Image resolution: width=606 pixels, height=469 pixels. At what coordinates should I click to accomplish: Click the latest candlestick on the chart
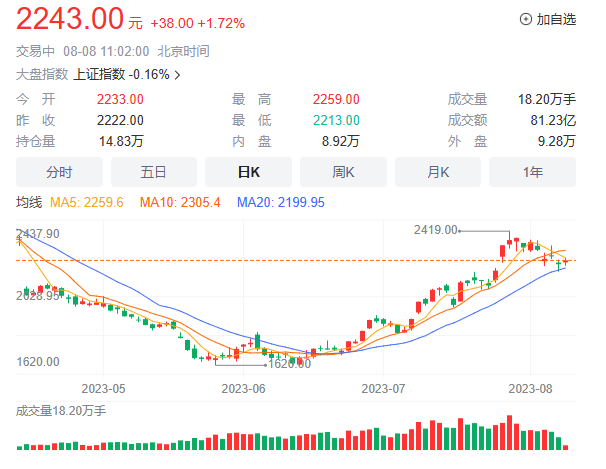[x=565, y=262]
